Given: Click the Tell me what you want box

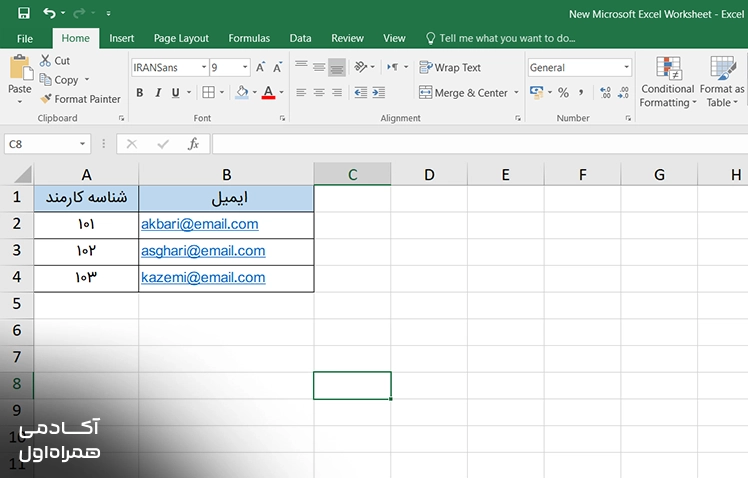Looking at the screenshot, I should click(501, 38).
